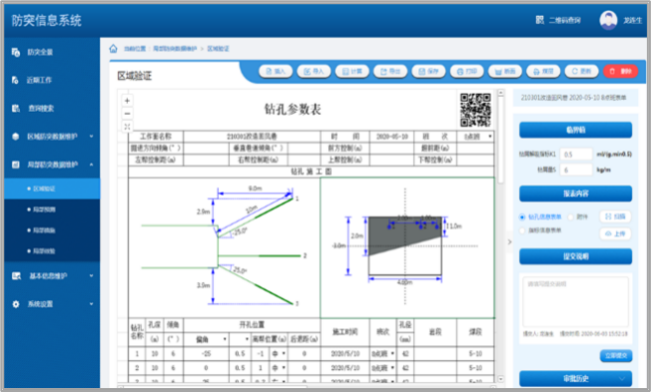The width and height of the screenshot is (651, 392).
Task: Open the 二维码查询 QR code query
Action: pos(558,20)
